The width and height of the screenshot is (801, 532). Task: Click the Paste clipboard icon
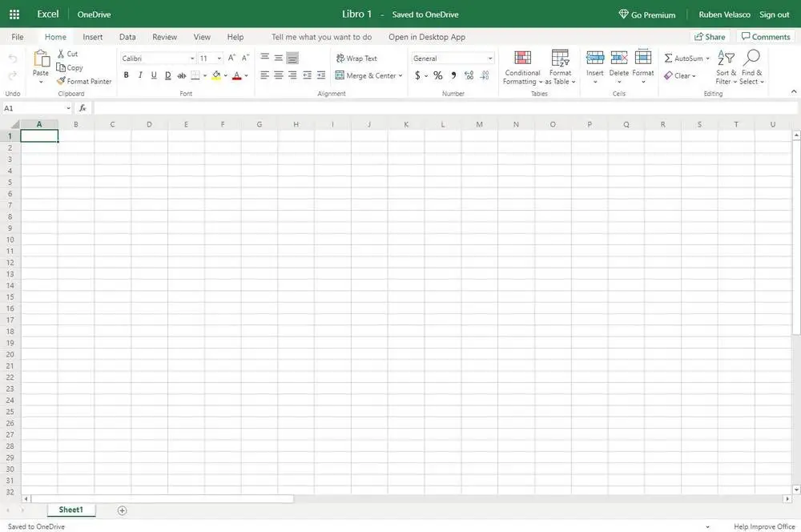click(41, 58)
